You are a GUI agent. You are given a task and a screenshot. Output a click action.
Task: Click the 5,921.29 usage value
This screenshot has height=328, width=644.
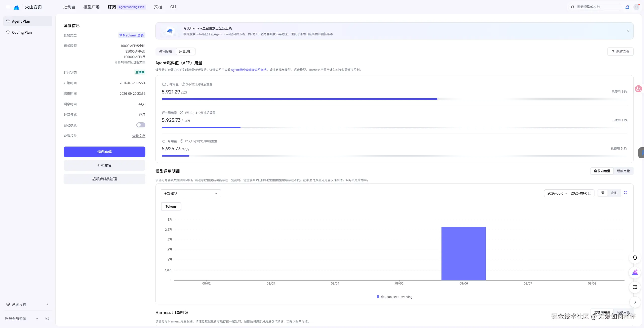171,92
